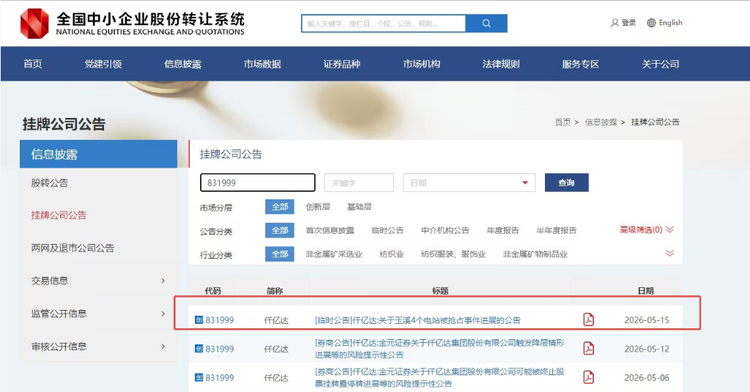Expand 监管公开信息 sidebar arrow
This screenshot has height=392, width=750.
(163, 314)
